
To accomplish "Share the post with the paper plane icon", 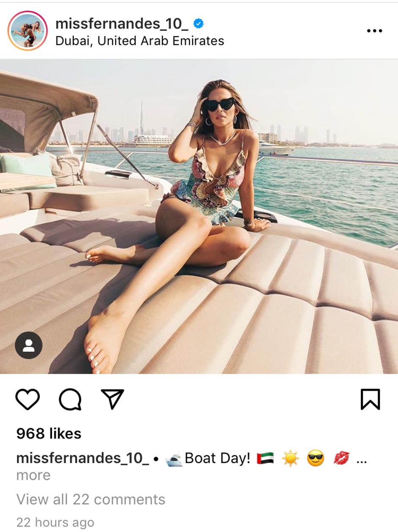I will (x=113, y=399).
